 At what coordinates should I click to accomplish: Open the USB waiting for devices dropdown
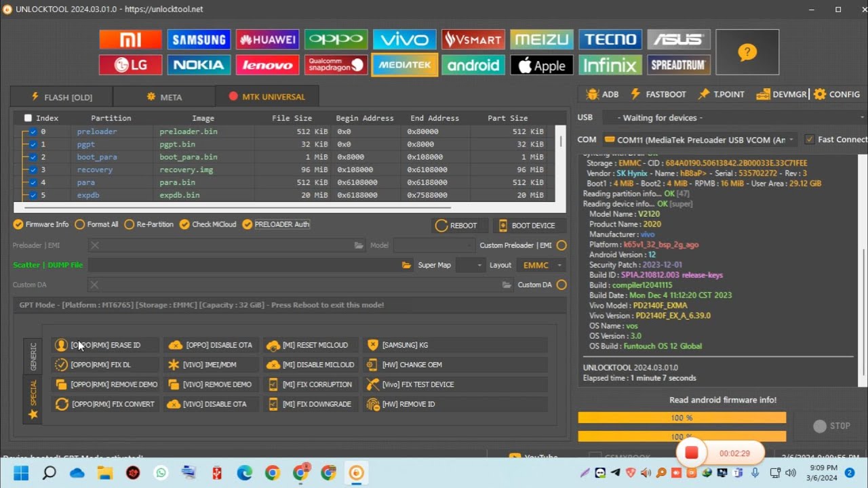732,118
